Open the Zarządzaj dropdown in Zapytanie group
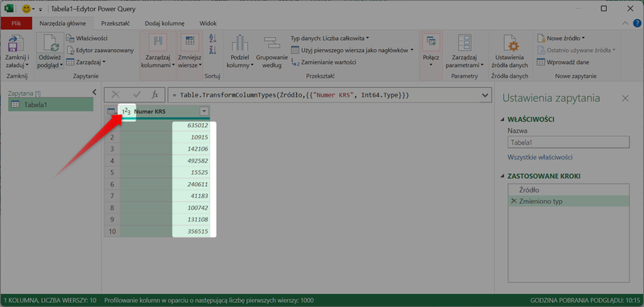Viewport: 644px width, 307px height. 86,62
